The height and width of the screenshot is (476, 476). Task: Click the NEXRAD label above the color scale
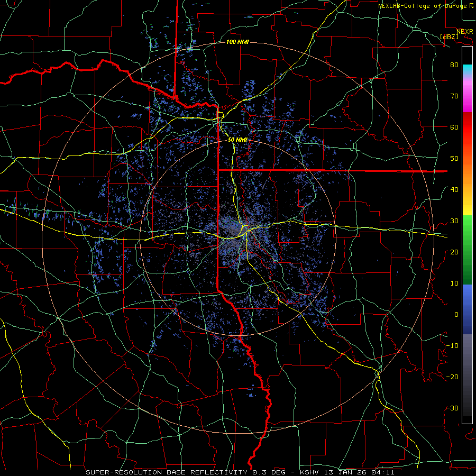465,32
